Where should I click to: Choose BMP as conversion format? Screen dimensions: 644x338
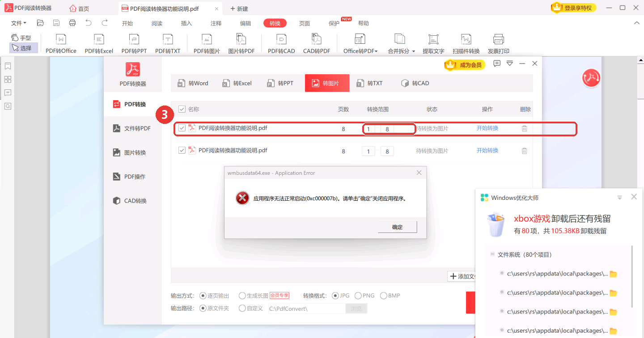click(x=384, y=296)
